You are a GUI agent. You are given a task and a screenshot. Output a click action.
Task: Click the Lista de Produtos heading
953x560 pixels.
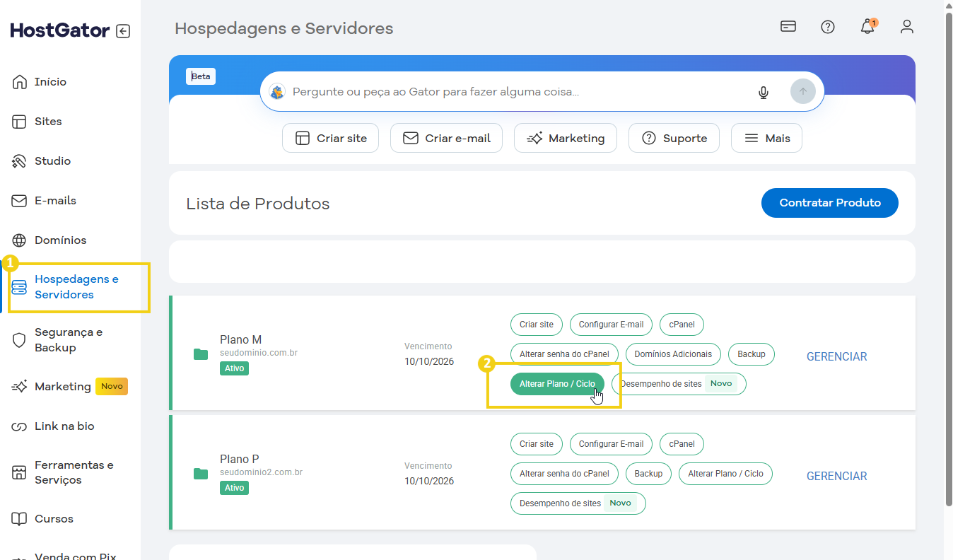[x=258, y=204]
